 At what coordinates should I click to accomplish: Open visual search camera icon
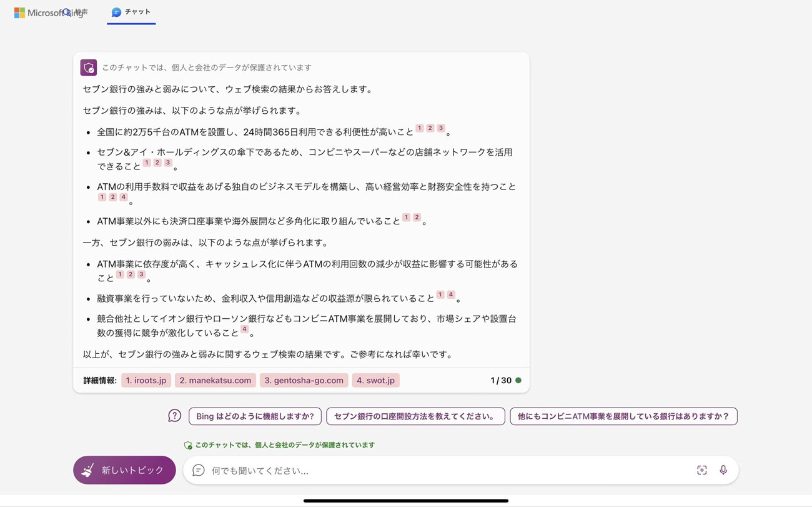[x=701, y=470]
